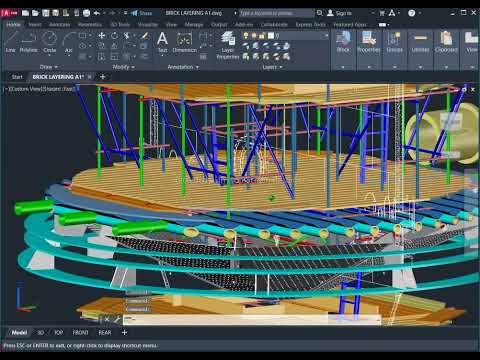Open a new drawing tab with plus
The height and width of the screenshot is (360, 480).
point(103,77)
